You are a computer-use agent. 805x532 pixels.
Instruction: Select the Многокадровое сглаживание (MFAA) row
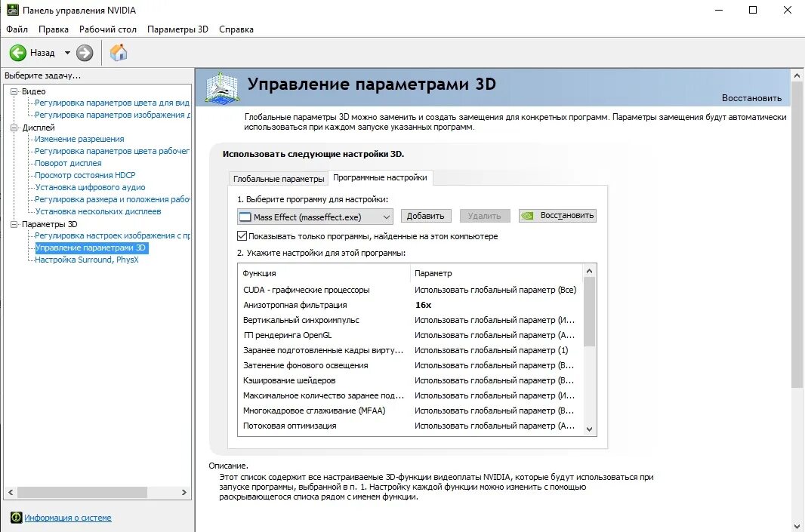click(410, 411)
